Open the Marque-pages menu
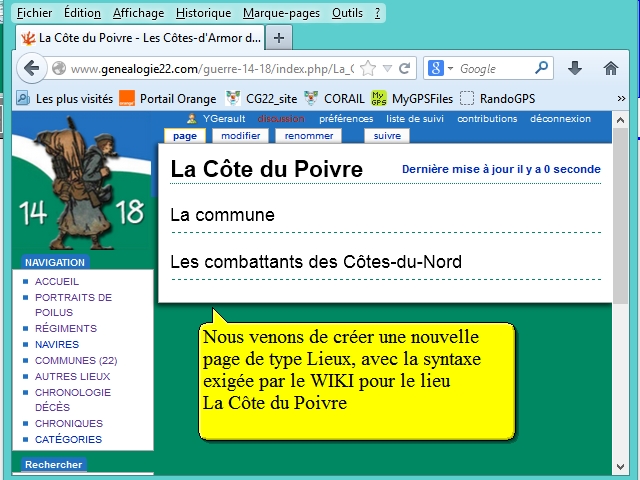This screenshot has width=640, height=480. click(281, 13)
